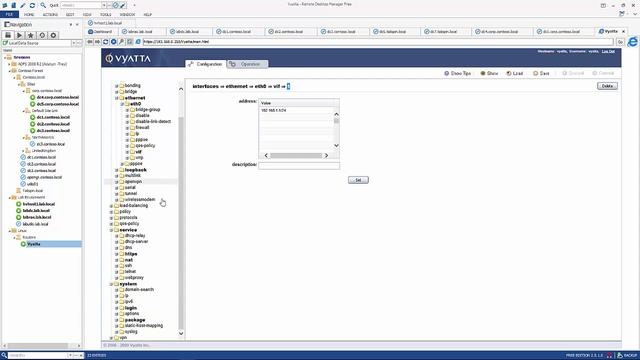
Task: Select the https node under service
Action: pos(131,254)
